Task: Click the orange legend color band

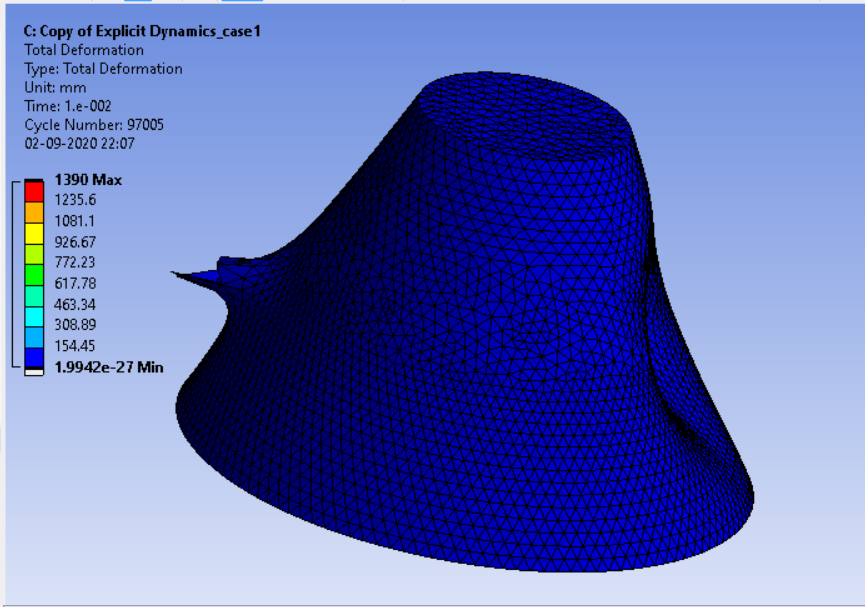Action: pyautogui.click(x=34, y=212)
